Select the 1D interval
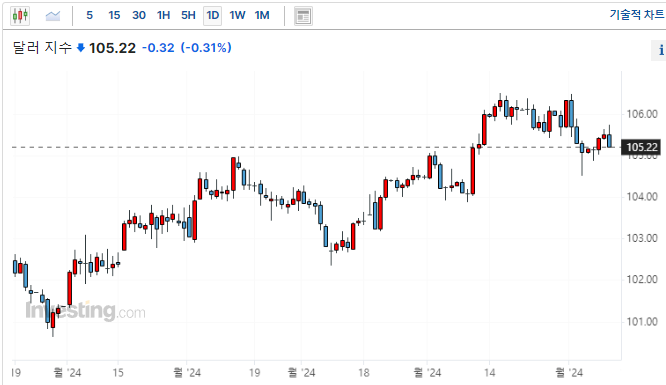This screenshot has height=385, width=666. pos(212,16)
